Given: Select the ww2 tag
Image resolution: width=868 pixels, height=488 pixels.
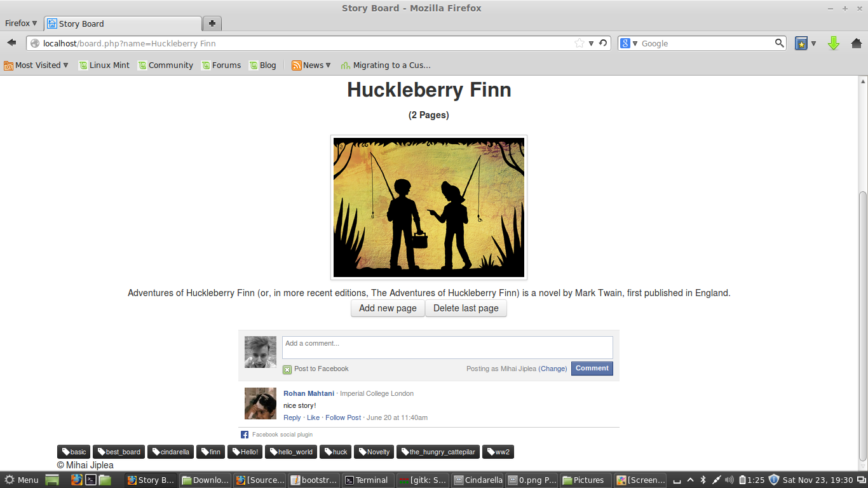Looking at the screenshot, I should click(498, 452).
